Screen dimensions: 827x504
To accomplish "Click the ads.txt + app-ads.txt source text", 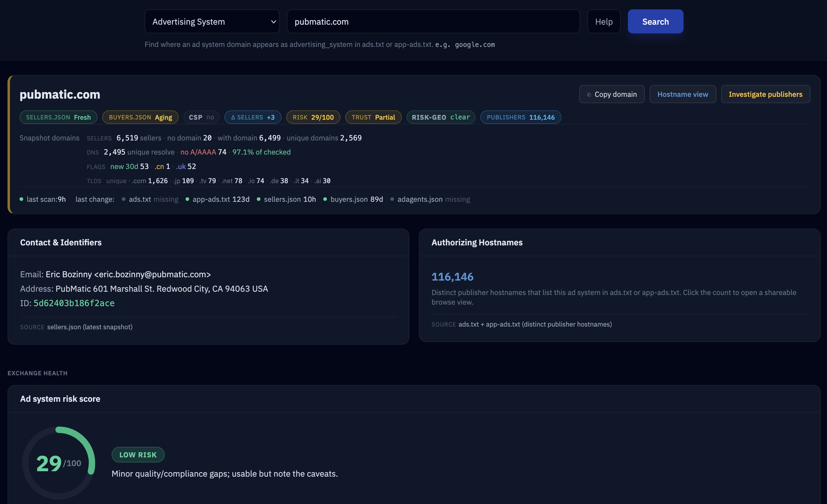I will 535,324.
